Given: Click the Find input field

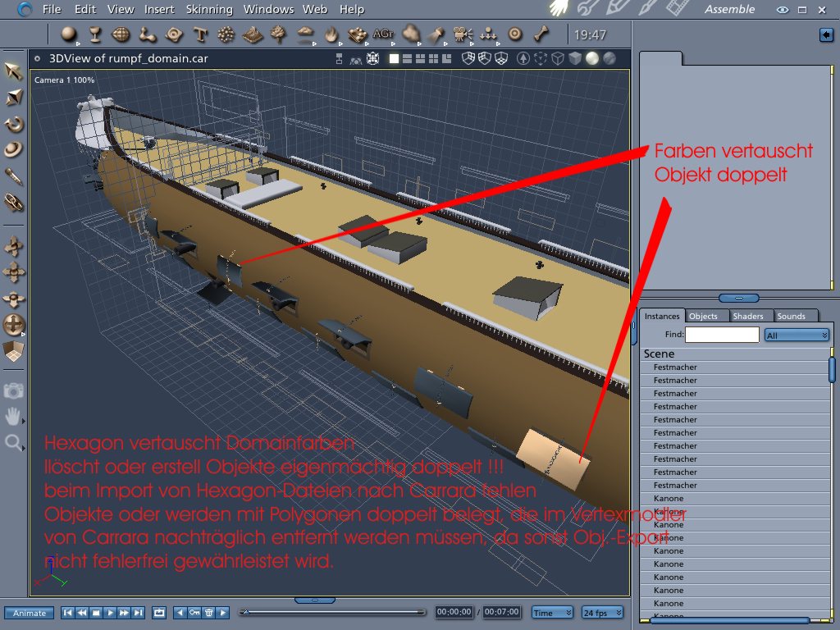Looking at the screenshot, I should point(722,335).
